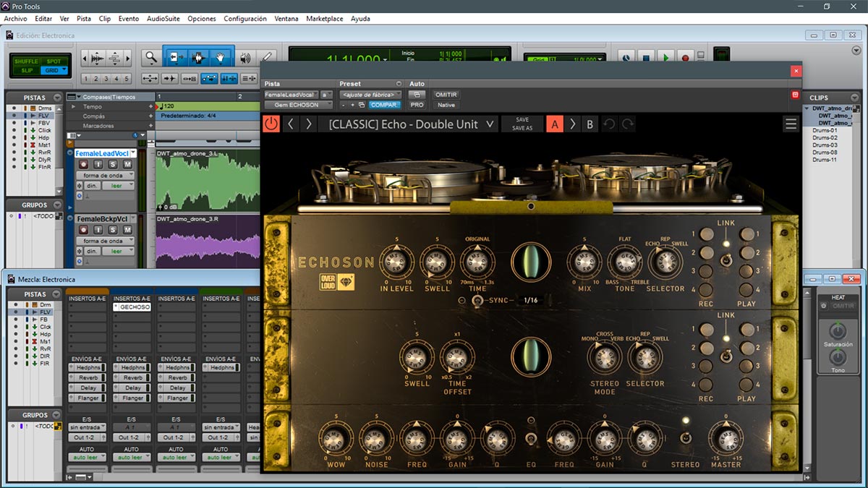The height and width of the screenshot is (488, 868).
Task: Open FemaleLeadVocl forma de onda view dropdown
Action: 106,176
